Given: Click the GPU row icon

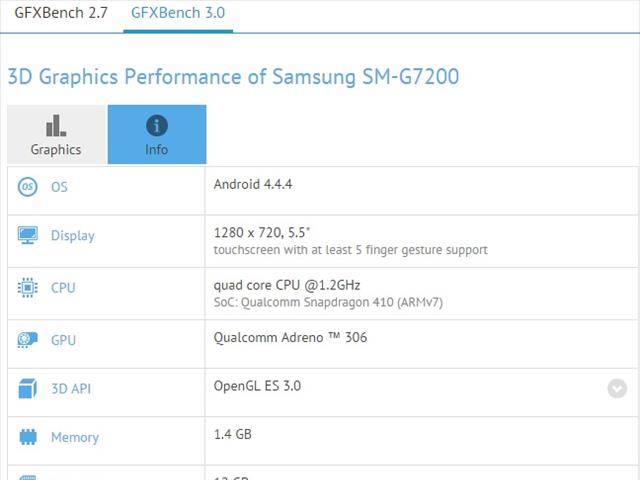Looking at the screenshot, I should click(x=28, y=340).
